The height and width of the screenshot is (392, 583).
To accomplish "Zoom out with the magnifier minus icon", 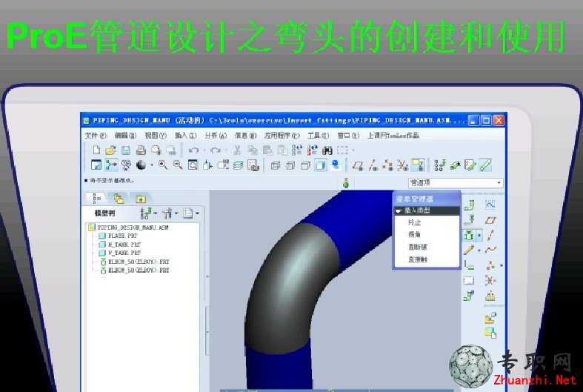I will pos(178,165).
